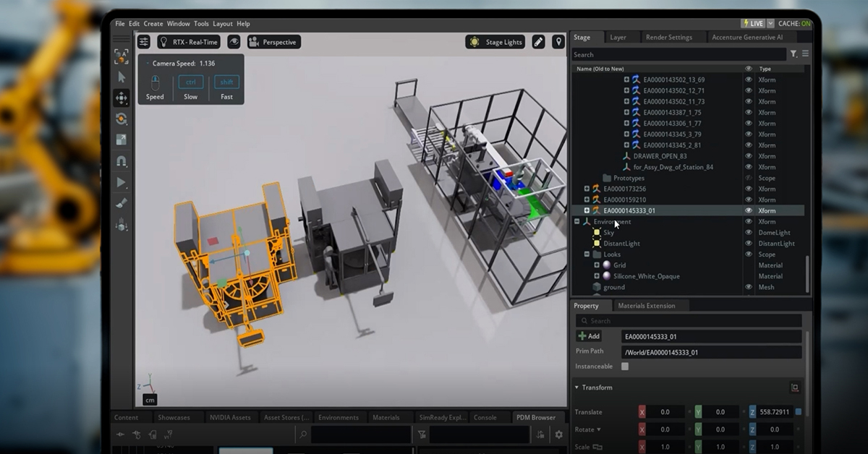The image size is (868, 454).
Task: Expand the EA0000159210 tree node
Action: click(587, 200)
